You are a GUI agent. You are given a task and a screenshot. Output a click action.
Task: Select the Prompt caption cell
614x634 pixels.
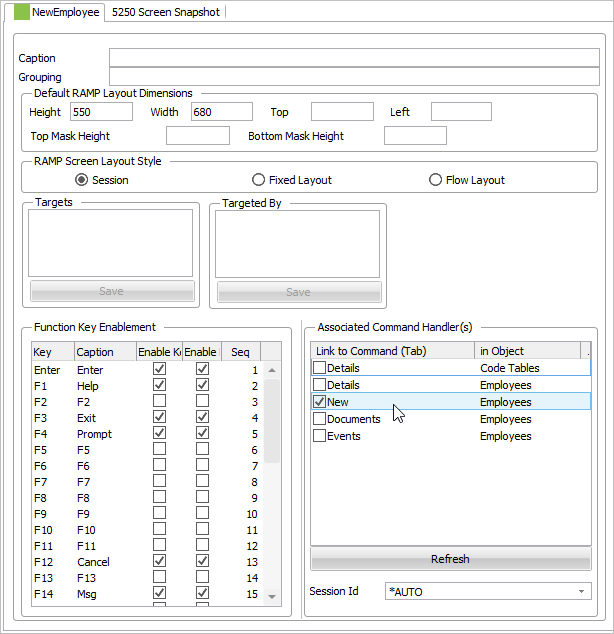click(94, 434)
